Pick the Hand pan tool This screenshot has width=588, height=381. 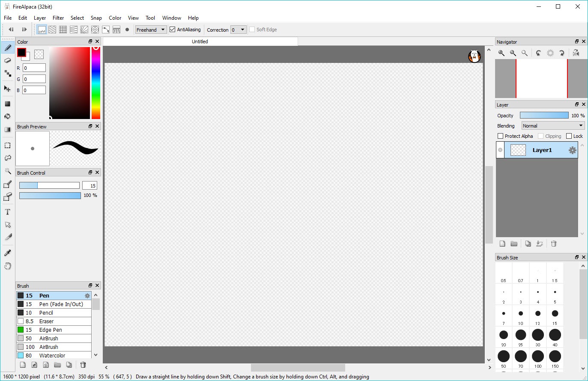point(7,266)
